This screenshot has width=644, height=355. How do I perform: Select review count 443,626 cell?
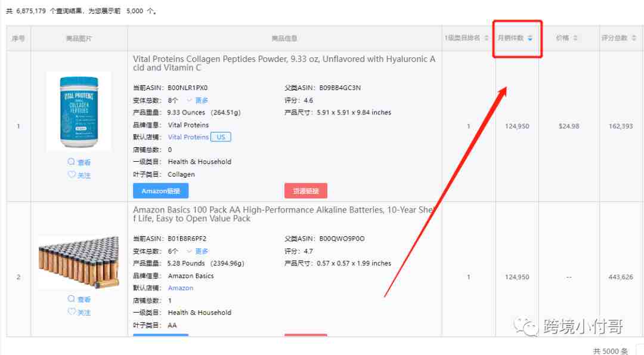click(x=621, y=277)
